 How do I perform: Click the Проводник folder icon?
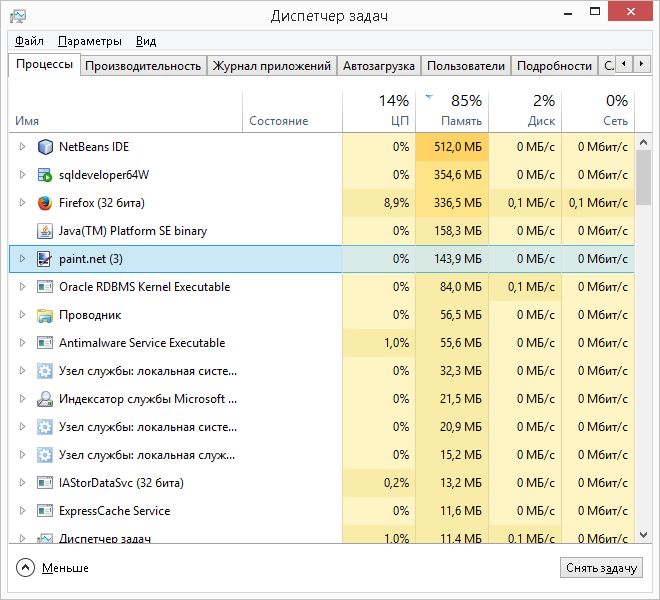pyautogui.click(x=45, y=315)
